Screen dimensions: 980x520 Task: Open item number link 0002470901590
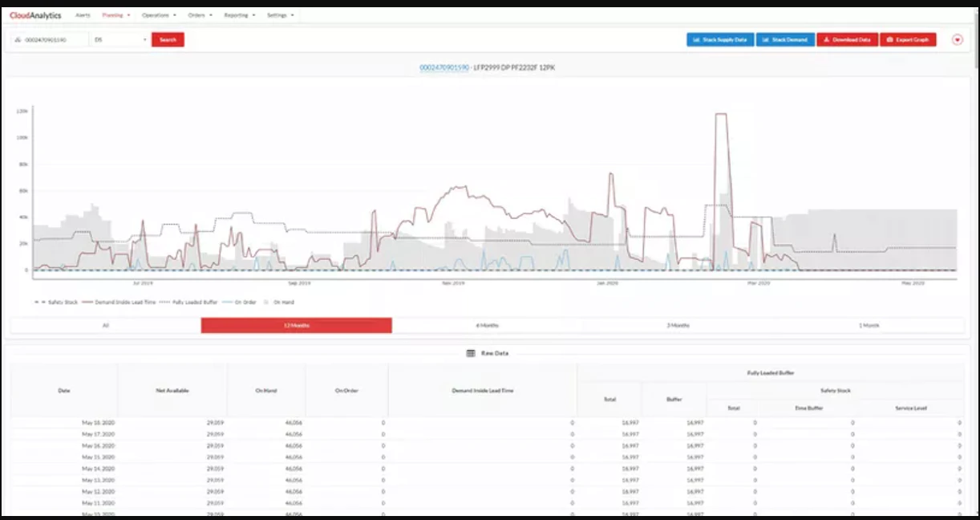444,67
